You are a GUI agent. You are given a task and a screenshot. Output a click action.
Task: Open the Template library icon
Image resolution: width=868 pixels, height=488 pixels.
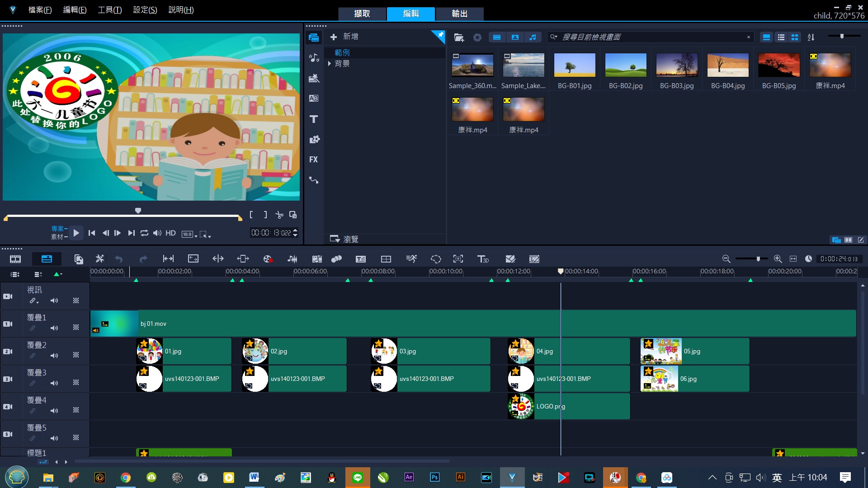coord(314,78)
